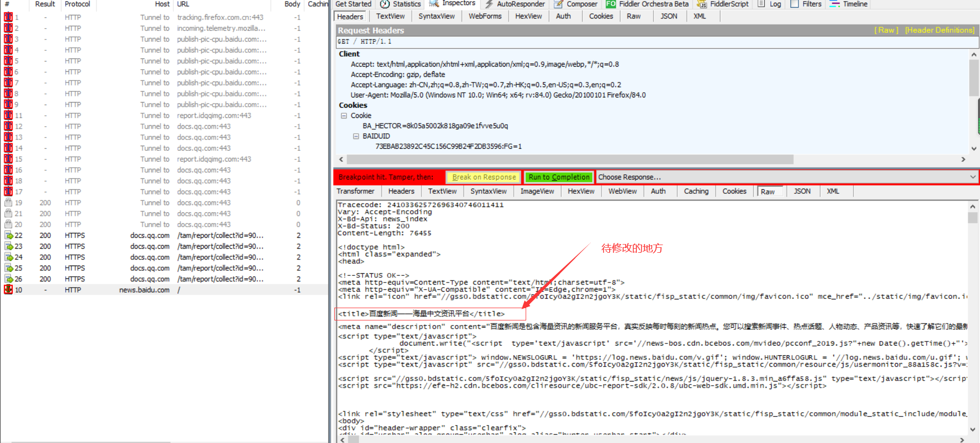This screenshot has height=443, width=980.
Task: Click request headers horizontal scrollbar thumb
Action: tap(570, 159)
